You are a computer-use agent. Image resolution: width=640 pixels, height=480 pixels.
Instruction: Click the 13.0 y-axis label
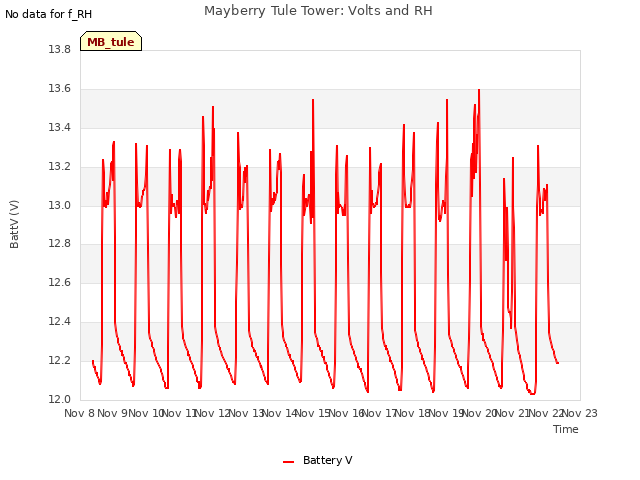click(60, 205)
